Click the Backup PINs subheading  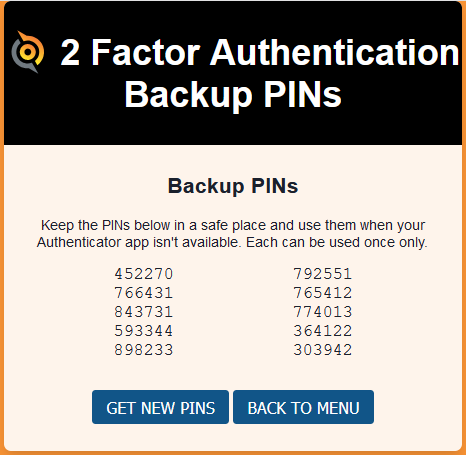pyautogui.click(x=233, y=186)
